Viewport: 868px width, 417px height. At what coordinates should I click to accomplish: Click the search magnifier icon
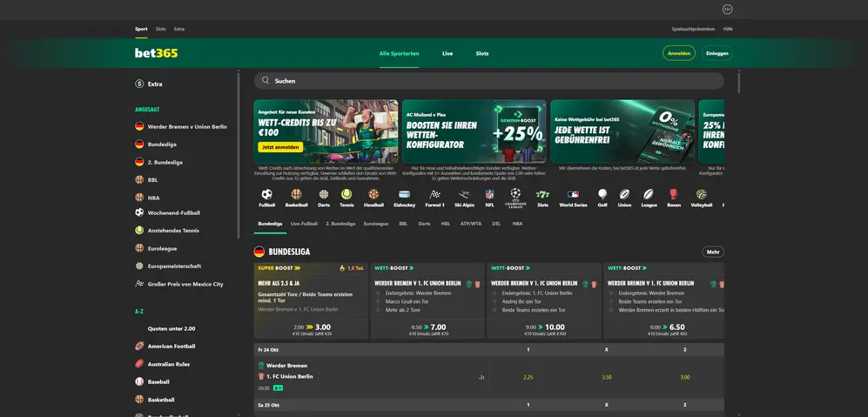point(266,81)
